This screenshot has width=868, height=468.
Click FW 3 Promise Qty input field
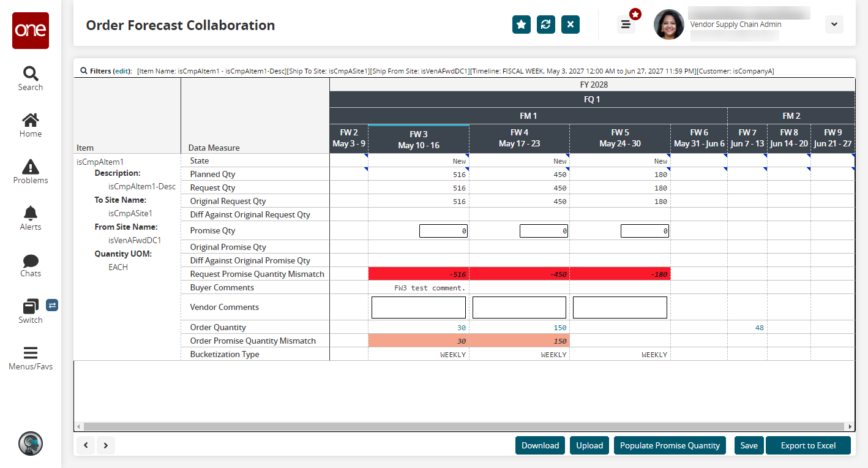[443, 231]
